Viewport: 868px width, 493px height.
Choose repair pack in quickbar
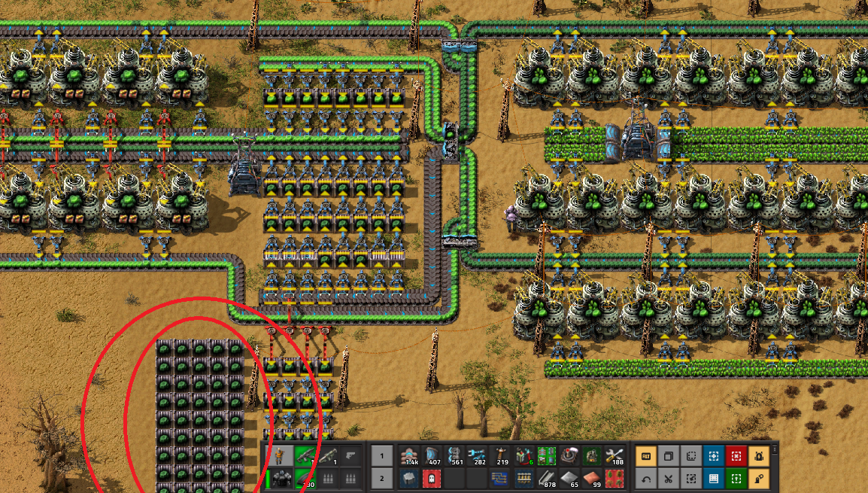tap(614, 457)
